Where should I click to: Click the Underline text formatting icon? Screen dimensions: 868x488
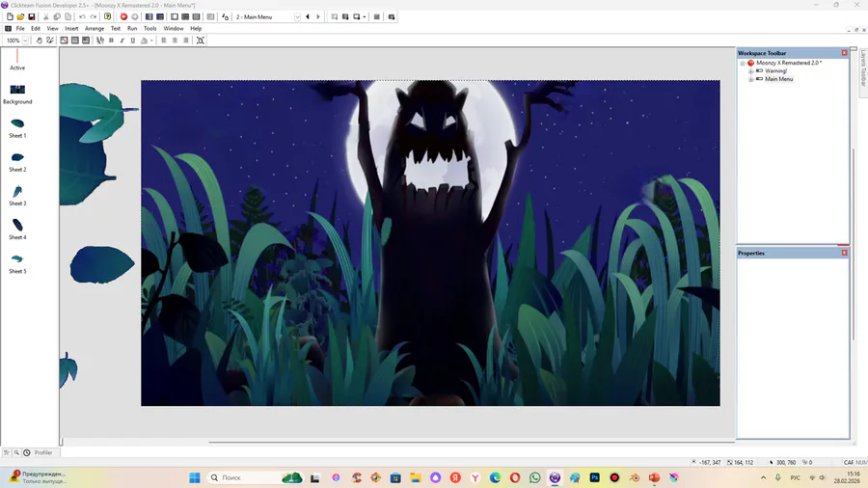pyautogui.click(x=133, y=41)
